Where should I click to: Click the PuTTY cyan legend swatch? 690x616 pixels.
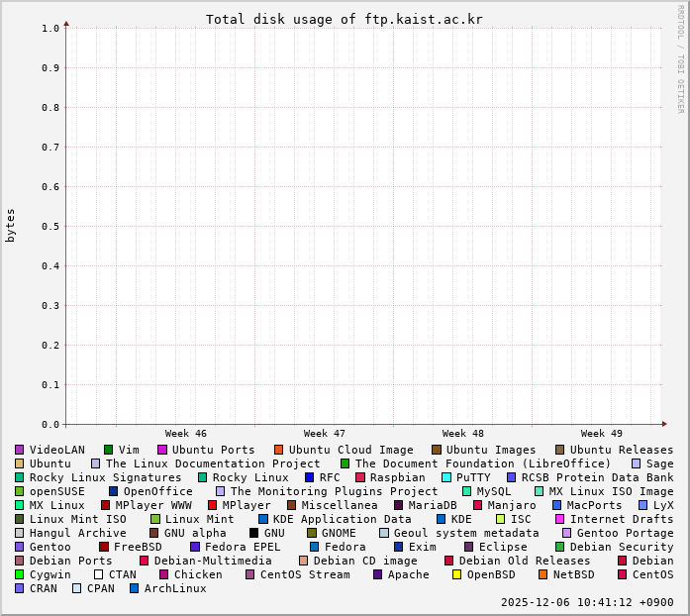pyautogui.click(x=446, y=477)
